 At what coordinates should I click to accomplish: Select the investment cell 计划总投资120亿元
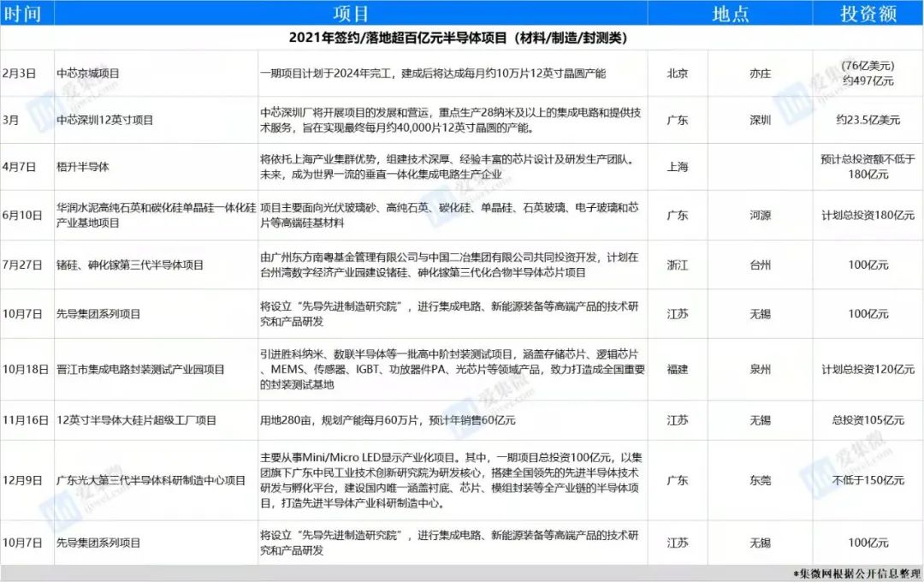coord(868,369)
